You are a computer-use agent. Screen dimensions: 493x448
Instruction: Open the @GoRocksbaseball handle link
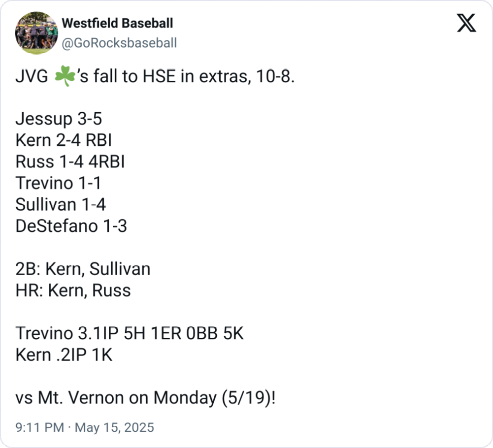pos(119,43)
